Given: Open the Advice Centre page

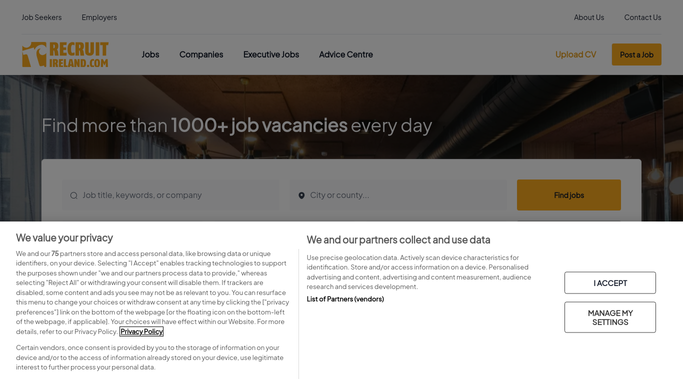Looking at the screenshot, I should coord(346,54).
